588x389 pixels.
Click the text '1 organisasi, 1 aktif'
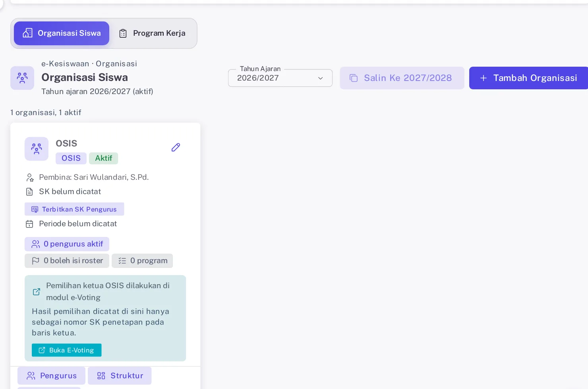pyautogui.click(x=46, y=112)
